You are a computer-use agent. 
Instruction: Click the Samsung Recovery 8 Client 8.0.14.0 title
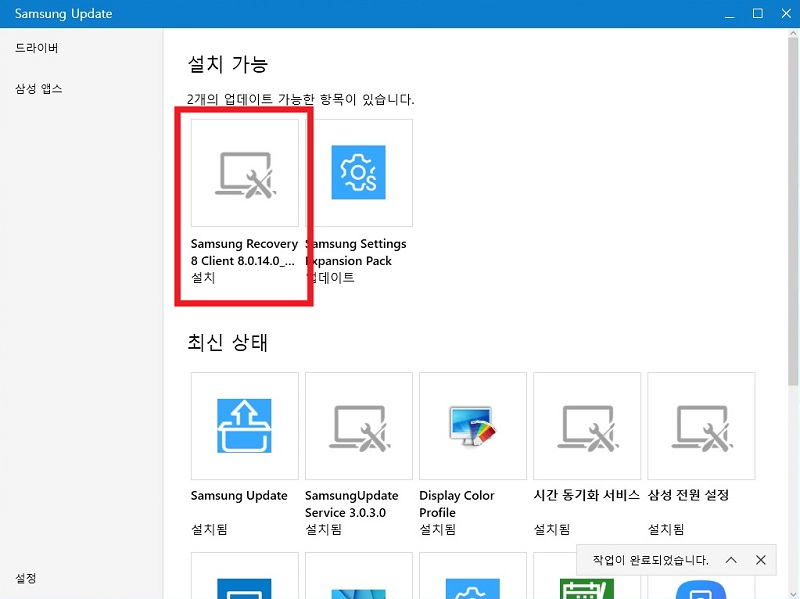(x=244, y=252)
